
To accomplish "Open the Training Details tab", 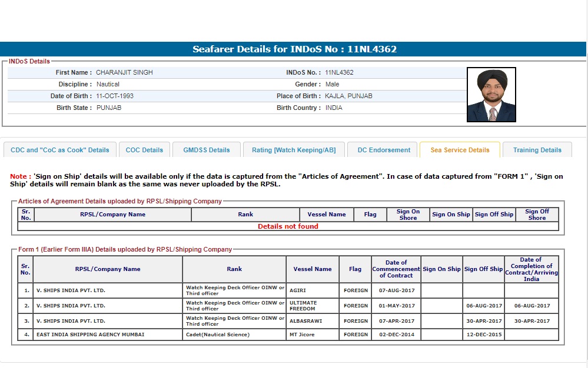I will point(537,150).
